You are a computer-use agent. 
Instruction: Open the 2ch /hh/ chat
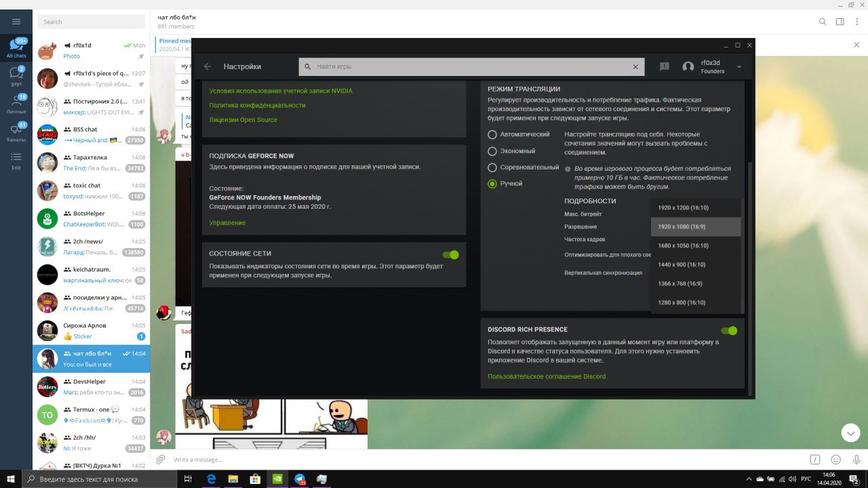[x=92, y=443]
